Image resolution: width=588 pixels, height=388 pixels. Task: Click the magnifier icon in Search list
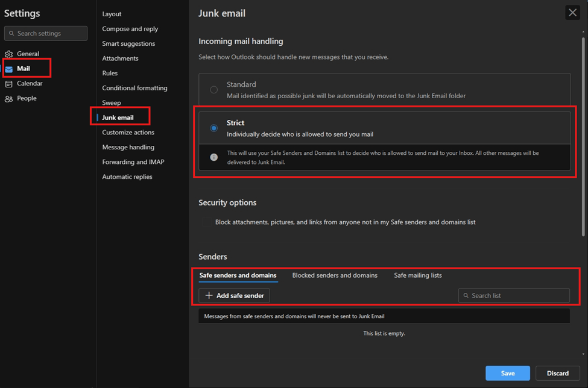coord(466,295)
